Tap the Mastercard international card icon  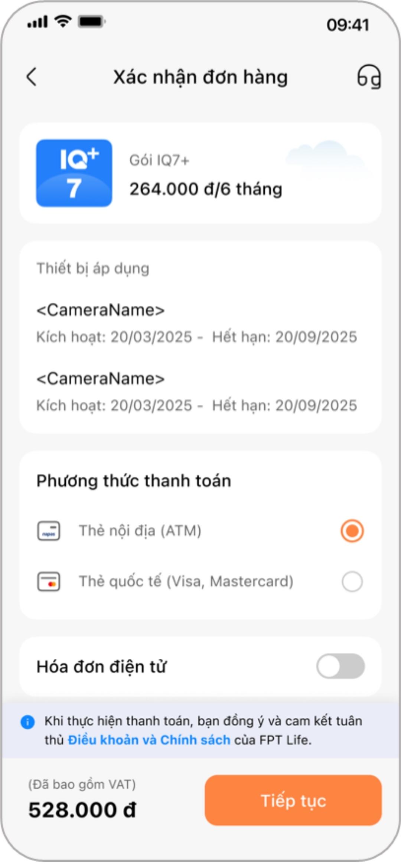tap(49, 581)
